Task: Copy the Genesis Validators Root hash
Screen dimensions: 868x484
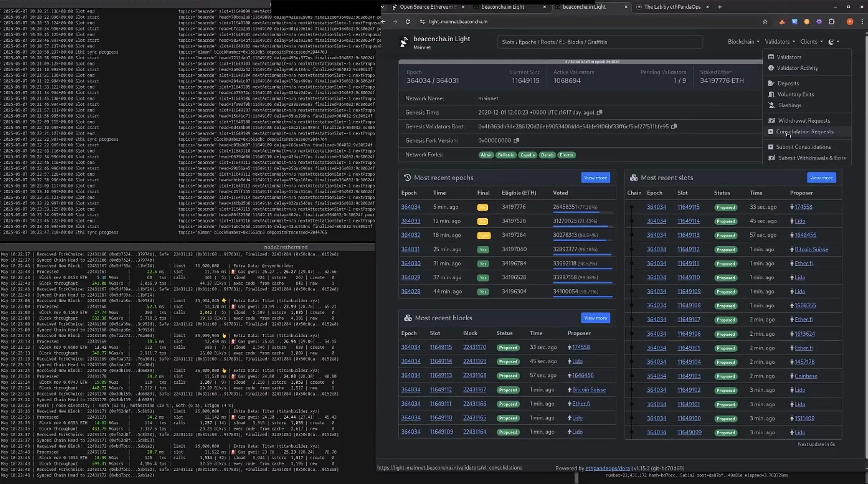Action: (674, 126)
